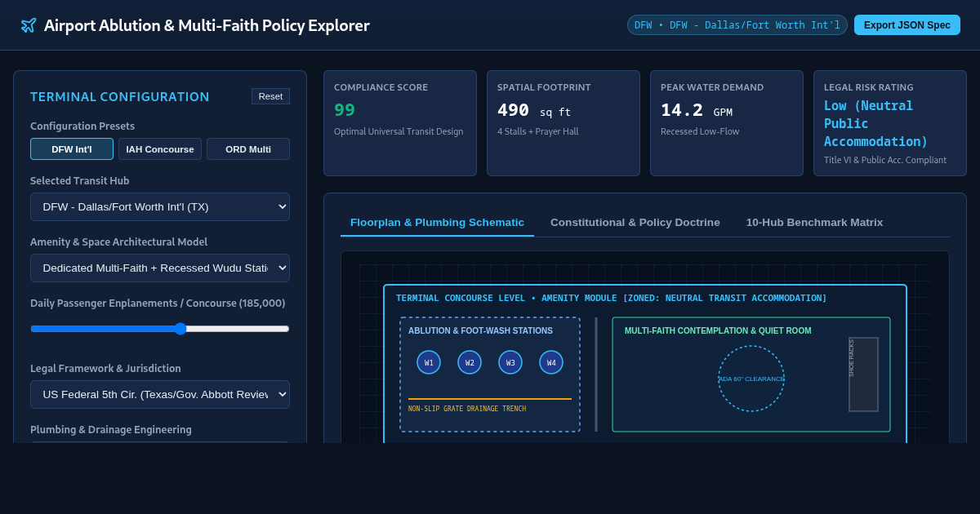Click the DFW airport badge in header
Screen dimensions: 980x514
(x=737, y=25)
